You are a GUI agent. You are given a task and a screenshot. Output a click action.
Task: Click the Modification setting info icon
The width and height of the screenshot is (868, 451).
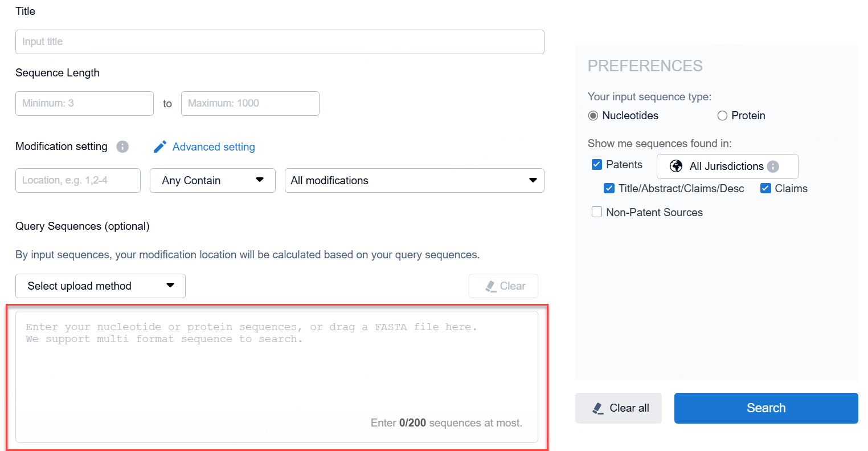[122, 147]
